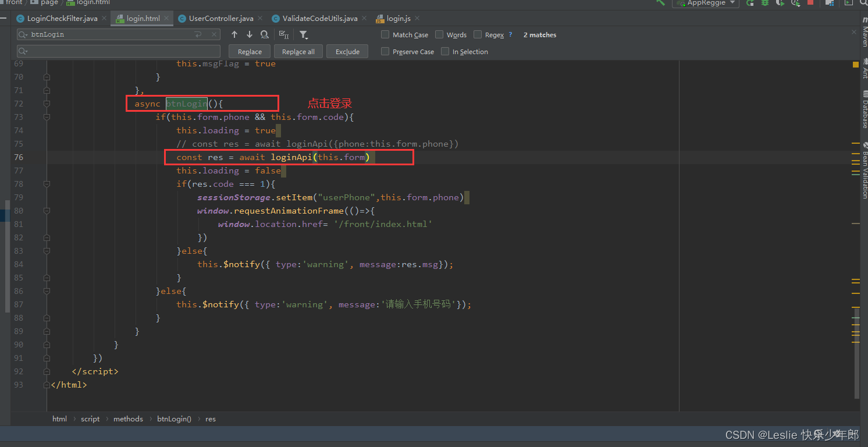This screenshot has height=447, width=868.
Task: Enable the Match Case checkbox
Action: pos(385,34)
